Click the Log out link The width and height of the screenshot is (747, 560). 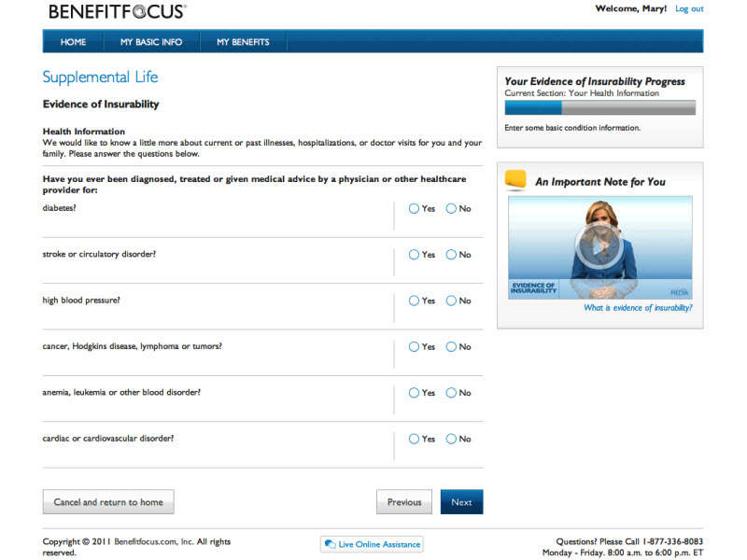tap(689, 8)
